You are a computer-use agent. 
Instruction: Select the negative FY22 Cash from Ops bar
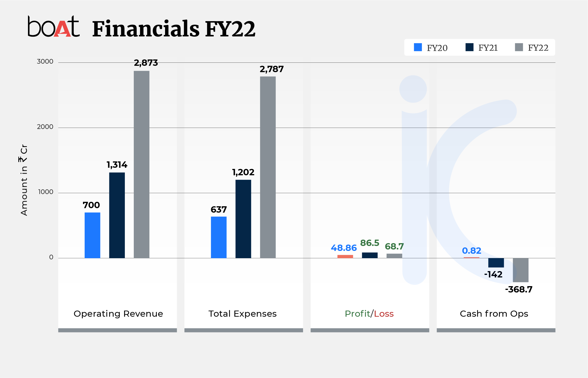tap(521, 270)
